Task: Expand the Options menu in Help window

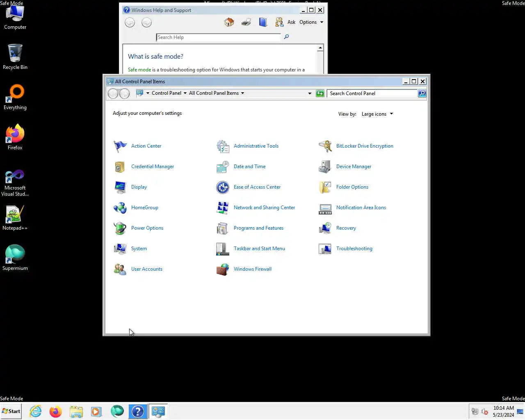Action: coord(311,22)
